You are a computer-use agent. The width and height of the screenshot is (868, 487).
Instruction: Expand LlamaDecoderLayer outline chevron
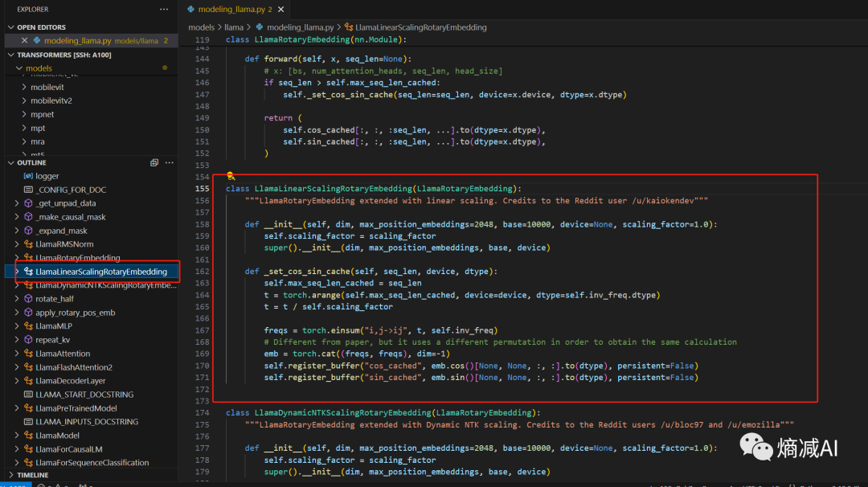pyautogui.click(x=17, y=381)
